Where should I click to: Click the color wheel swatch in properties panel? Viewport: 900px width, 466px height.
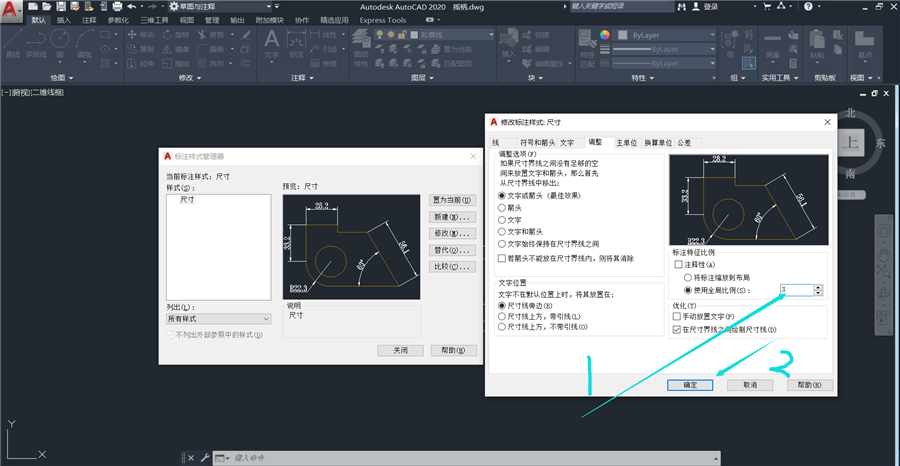click(605, 34)
